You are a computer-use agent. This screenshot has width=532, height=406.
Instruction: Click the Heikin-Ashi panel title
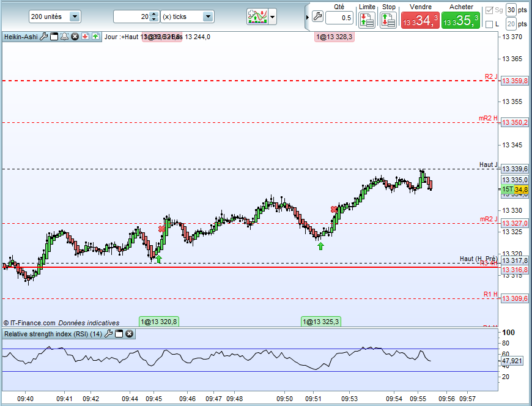tap(21, 37)
